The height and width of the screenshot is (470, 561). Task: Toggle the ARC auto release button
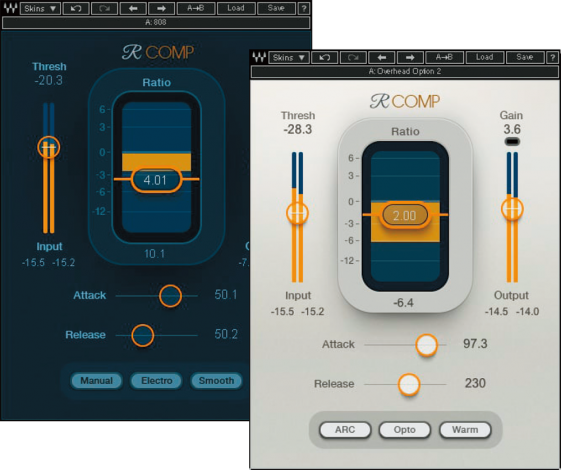pos(345,430)
